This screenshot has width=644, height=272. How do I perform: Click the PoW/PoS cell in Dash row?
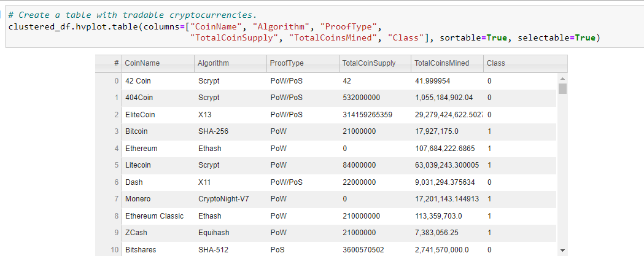pos(303,182)
